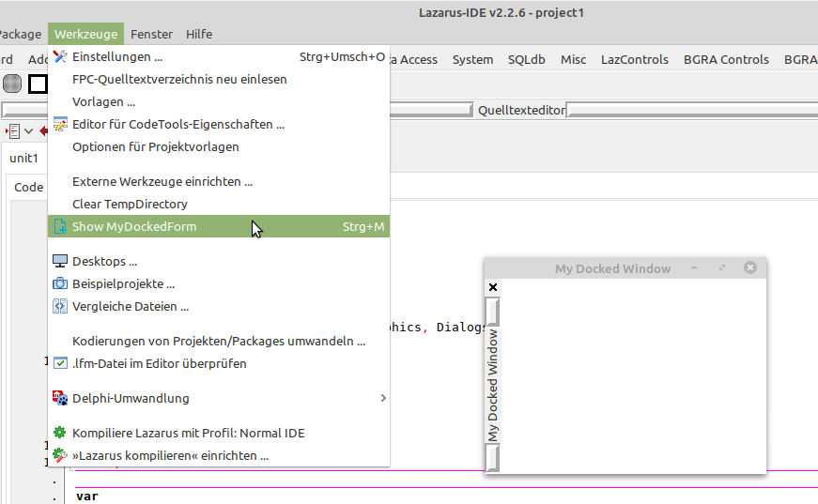Click the square outline toolbar icon
This screenshot has height=504, width=818.
tap(38, 84)
